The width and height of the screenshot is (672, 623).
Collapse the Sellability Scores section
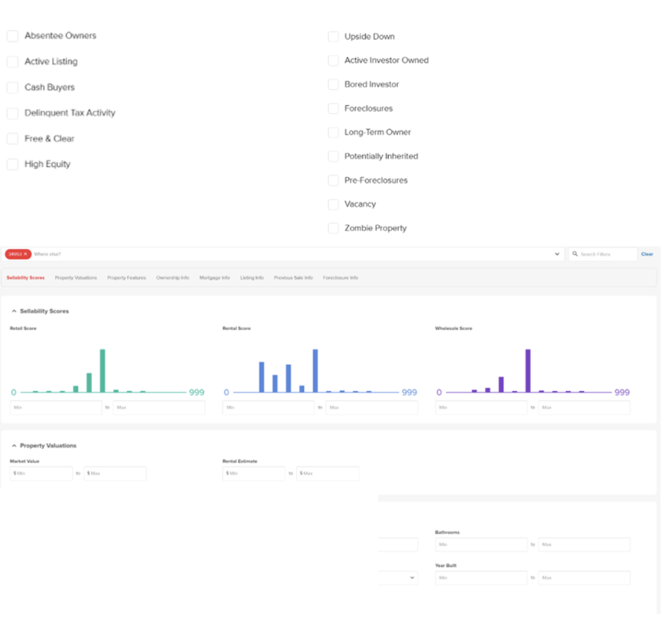13,311
